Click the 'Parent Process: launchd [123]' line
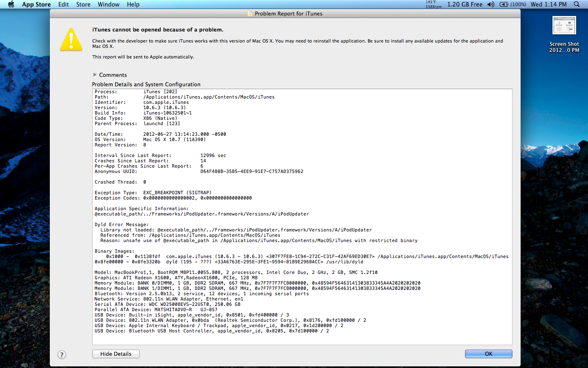Viewport: 588px width, 368px height. pos(137,124)
